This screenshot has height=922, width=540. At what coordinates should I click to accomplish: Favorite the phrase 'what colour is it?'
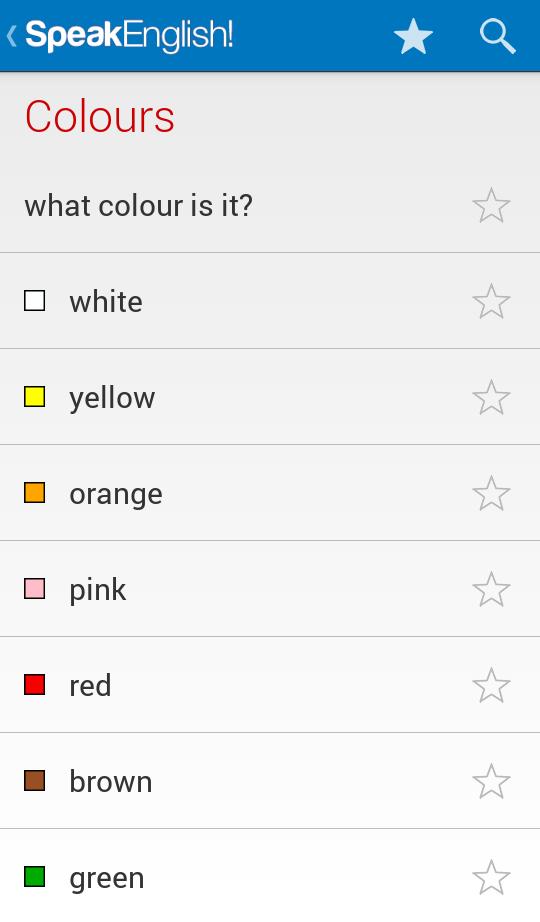coord(491,205)
